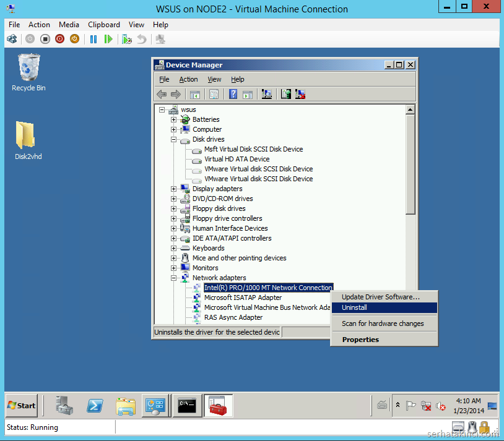Click the Control Panel taskbar button
Viewport: 504px width, 441px height.
pos(156,406)
